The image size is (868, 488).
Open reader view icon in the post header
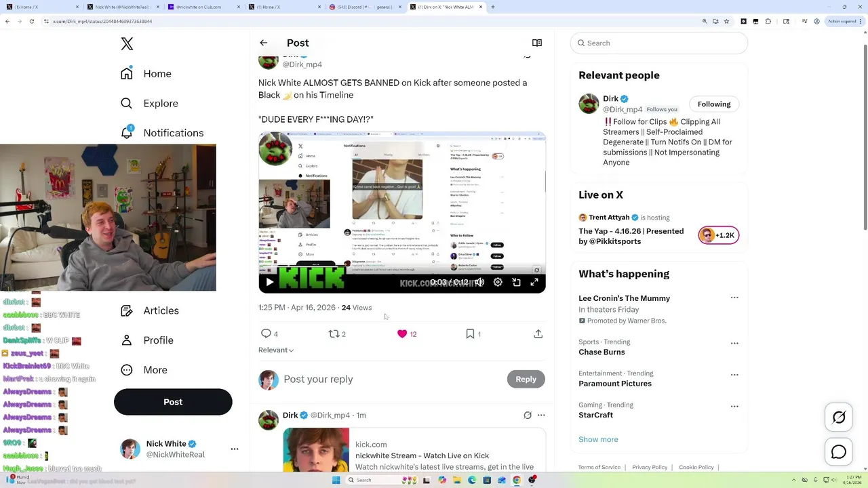[537, 43]
